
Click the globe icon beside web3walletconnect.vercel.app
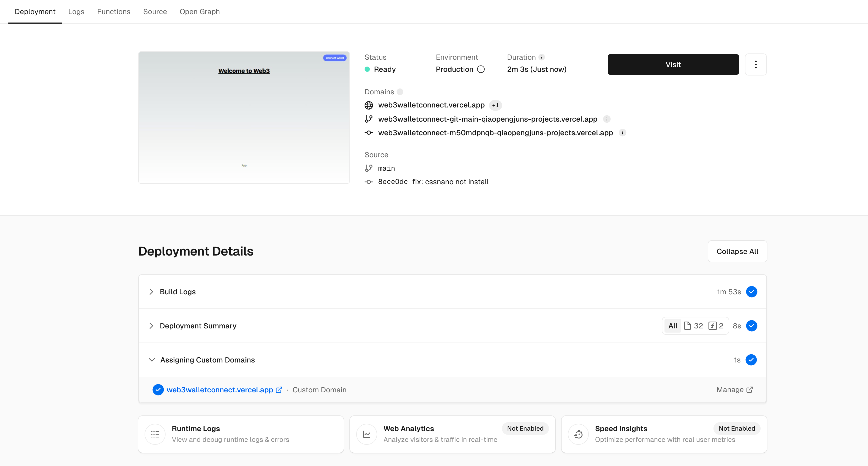369,105
